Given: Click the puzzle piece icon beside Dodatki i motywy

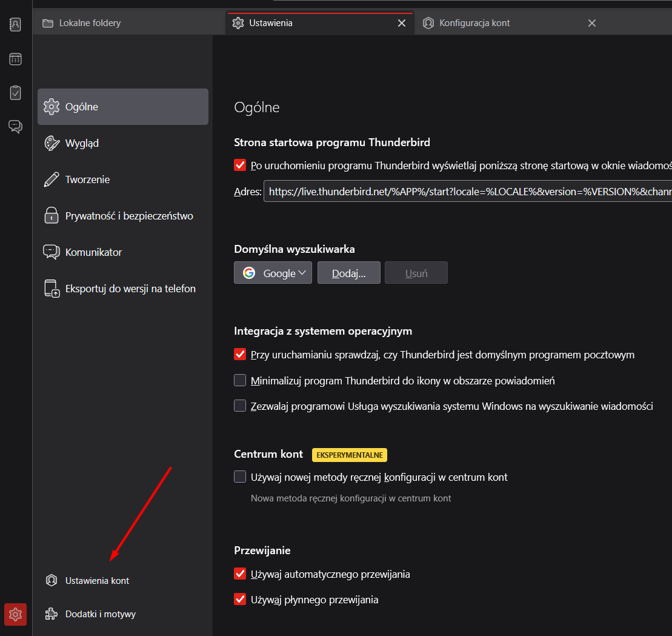Looking at the screenshot, I should click(x=52, y=614).
